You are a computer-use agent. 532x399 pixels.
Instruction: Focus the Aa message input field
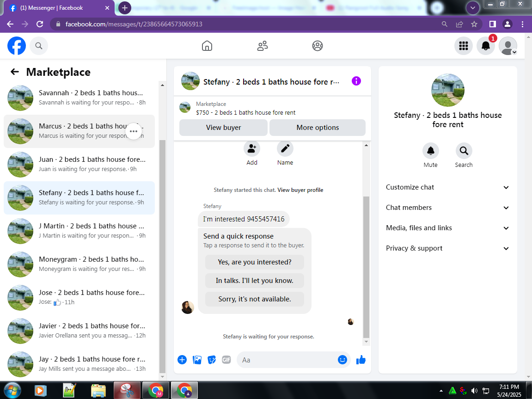pos(288,360)
